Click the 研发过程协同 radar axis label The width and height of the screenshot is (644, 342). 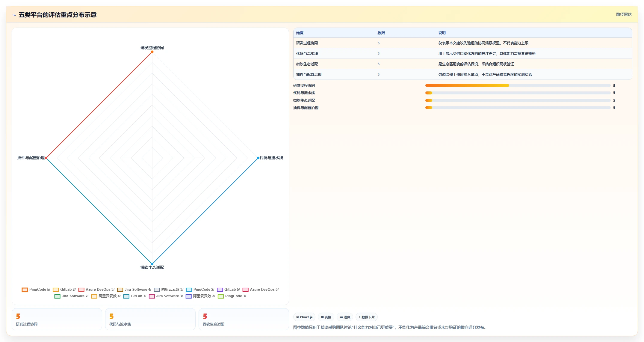(x=152, y=48)
